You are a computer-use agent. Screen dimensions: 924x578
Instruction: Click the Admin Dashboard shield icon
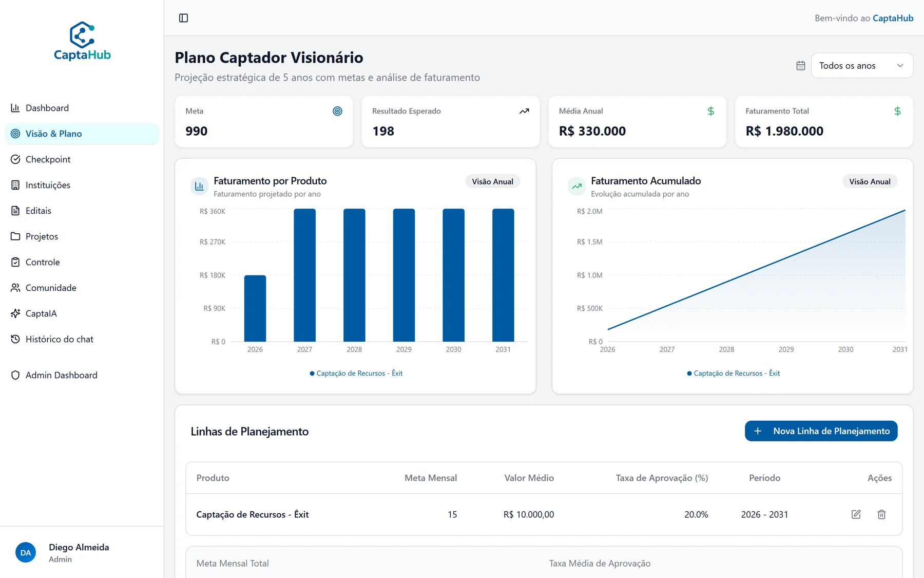click(x=15, y=375)
